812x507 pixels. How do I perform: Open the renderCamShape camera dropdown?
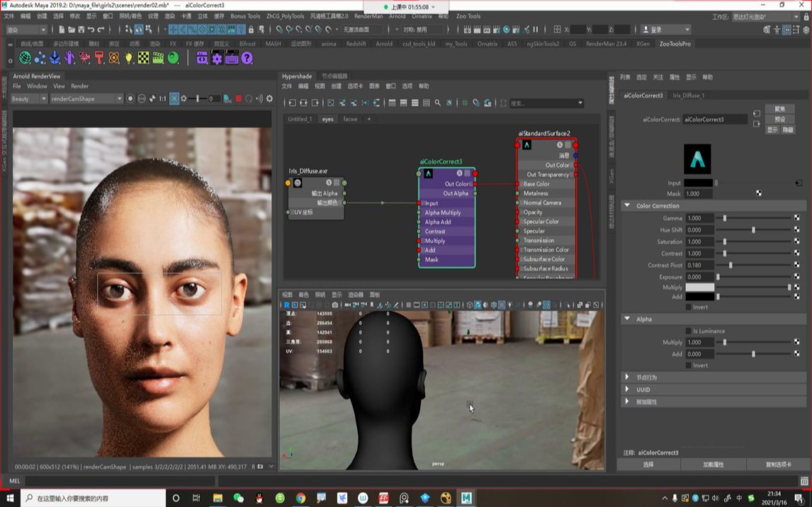86,99
